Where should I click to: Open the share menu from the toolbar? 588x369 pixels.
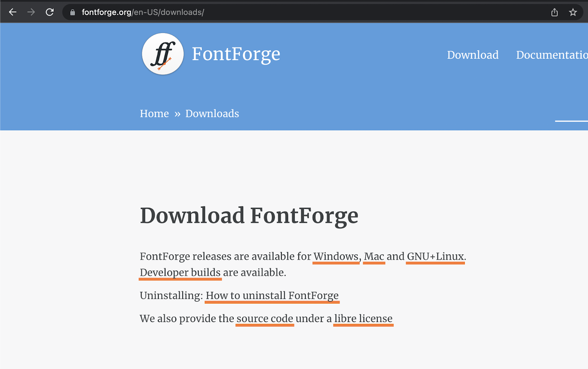click(x=555, y=12)
